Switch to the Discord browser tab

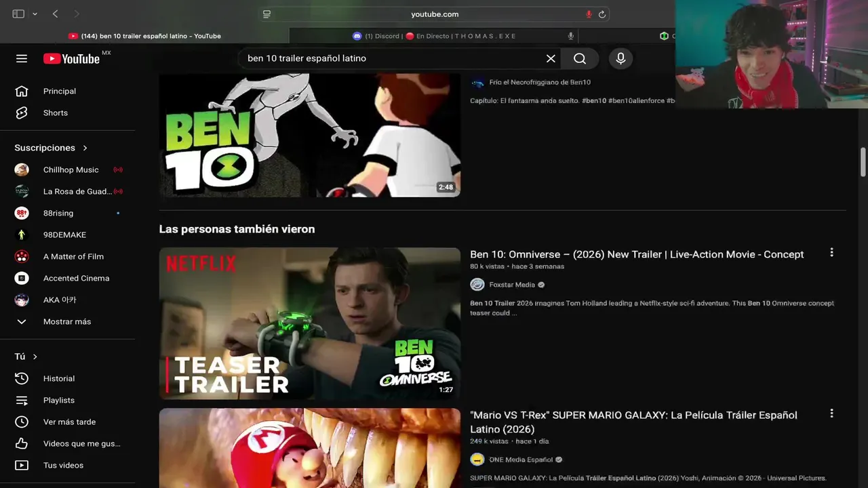pyautogui.click(x=434, y=36)
